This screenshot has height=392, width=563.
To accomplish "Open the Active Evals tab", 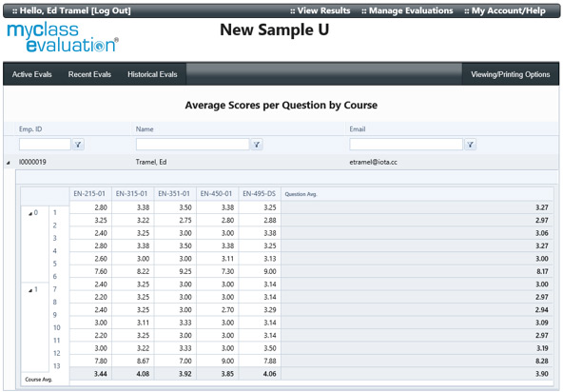I will point(32,74).
